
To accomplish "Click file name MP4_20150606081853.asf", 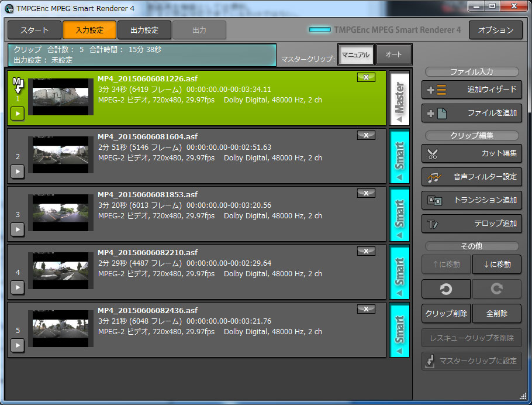I will pyautogui.click(x=147, y=195).
